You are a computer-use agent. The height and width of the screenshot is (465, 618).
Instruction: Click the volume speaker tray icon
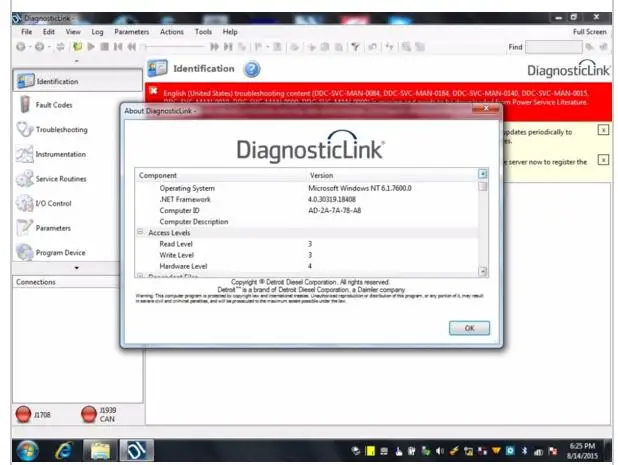[x=440, y=451]
